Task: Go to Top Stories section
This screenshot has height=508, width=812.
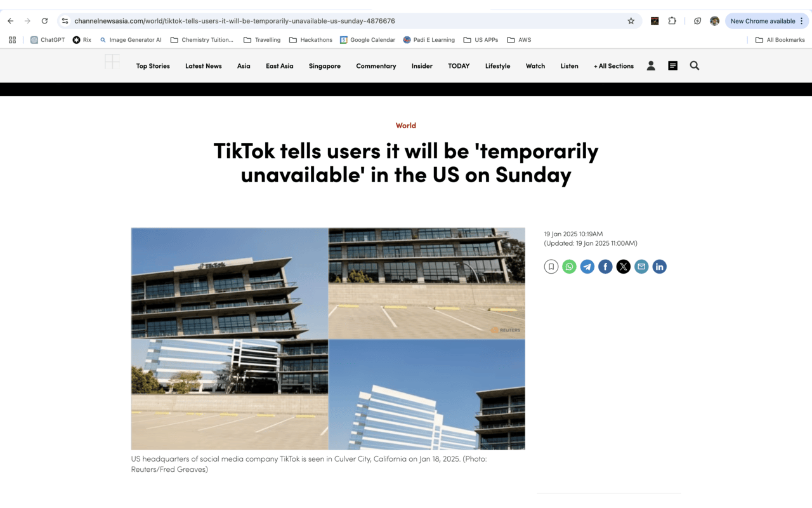Action: click(153, 66)
